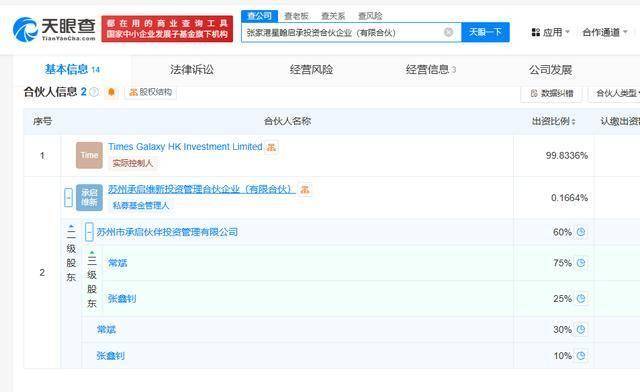
Task: Click the 序号 column header
Action: [42, 121]
